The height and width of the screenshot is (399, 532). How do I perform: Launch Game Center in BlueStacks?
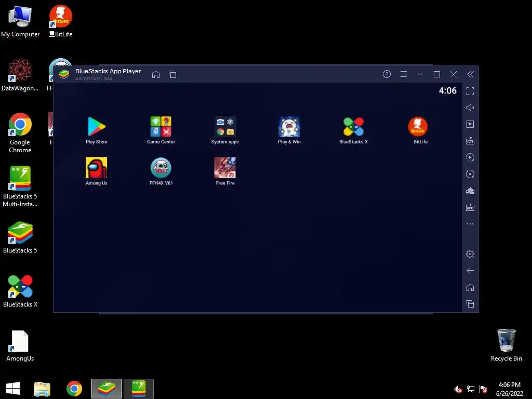point(161,130)
